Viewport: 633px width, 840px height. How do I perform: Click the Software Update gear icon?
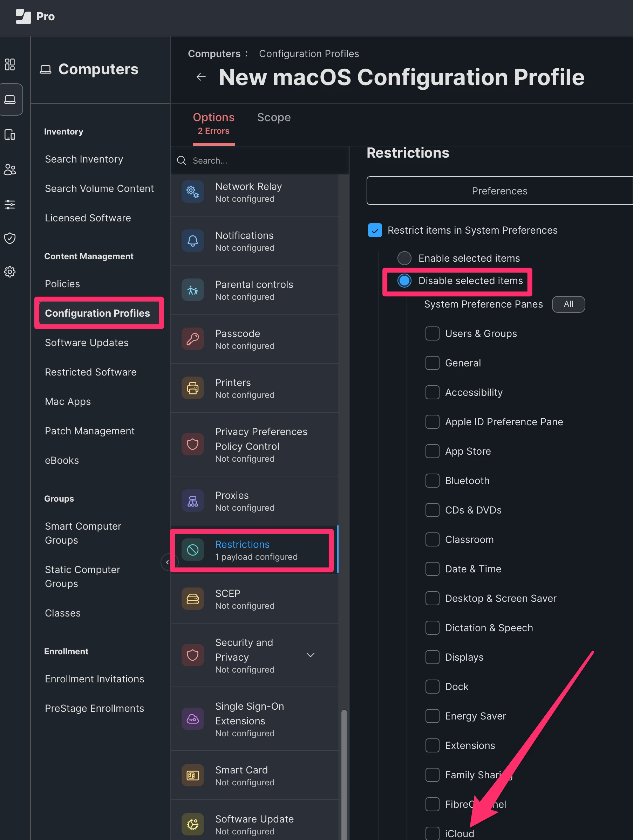(193, 824)
